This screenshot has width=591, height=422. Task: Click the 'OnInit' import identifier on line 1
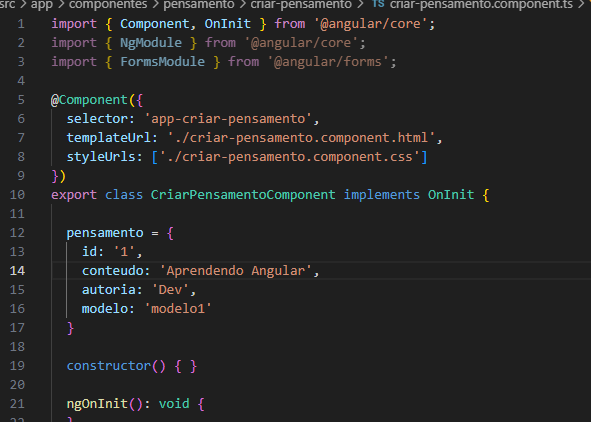[x=228, y=24]
